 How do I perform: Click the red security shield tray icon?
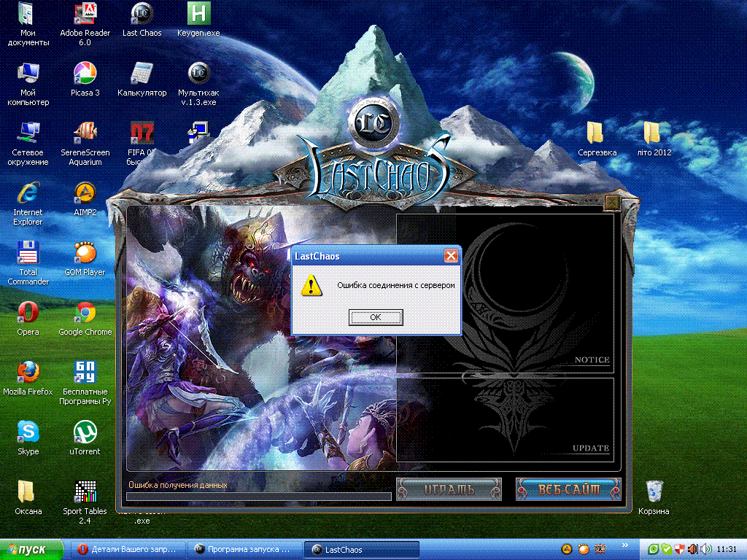click(680, 550)
